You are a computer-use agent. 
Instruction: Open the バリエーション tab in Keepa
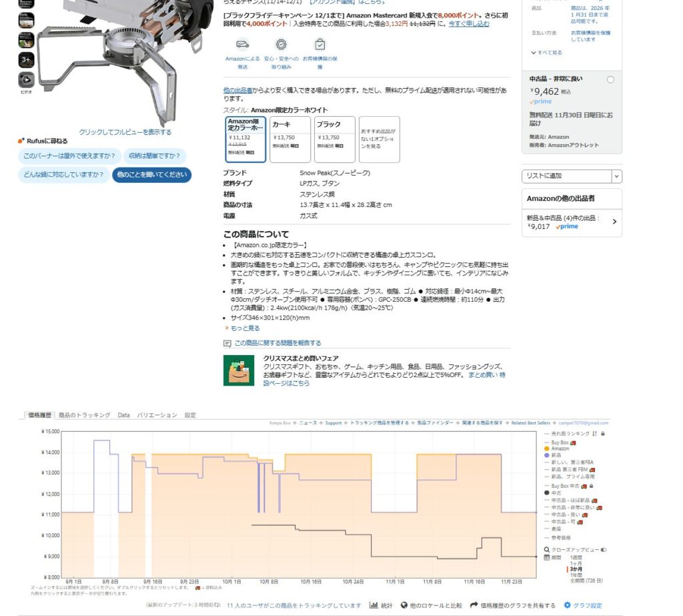(157, 415)
